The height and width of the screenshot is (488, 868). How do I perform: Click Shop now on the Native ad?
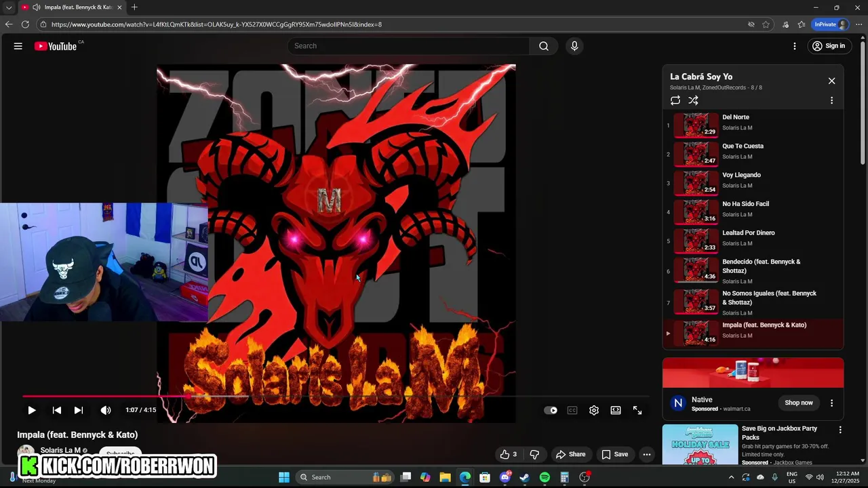point(799,403)
